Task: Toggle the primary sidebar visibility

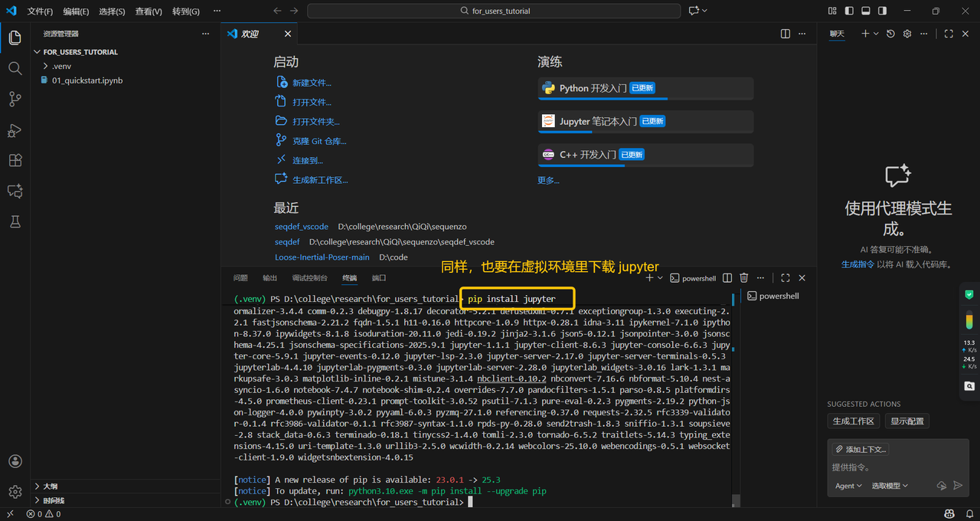Action: point(851,11)
